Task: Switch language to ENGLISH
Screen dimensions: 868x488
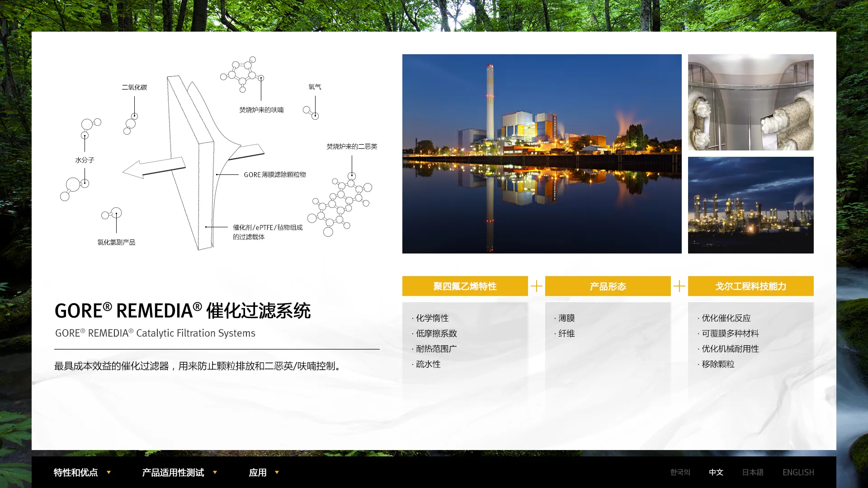Action: coord(798,472)
